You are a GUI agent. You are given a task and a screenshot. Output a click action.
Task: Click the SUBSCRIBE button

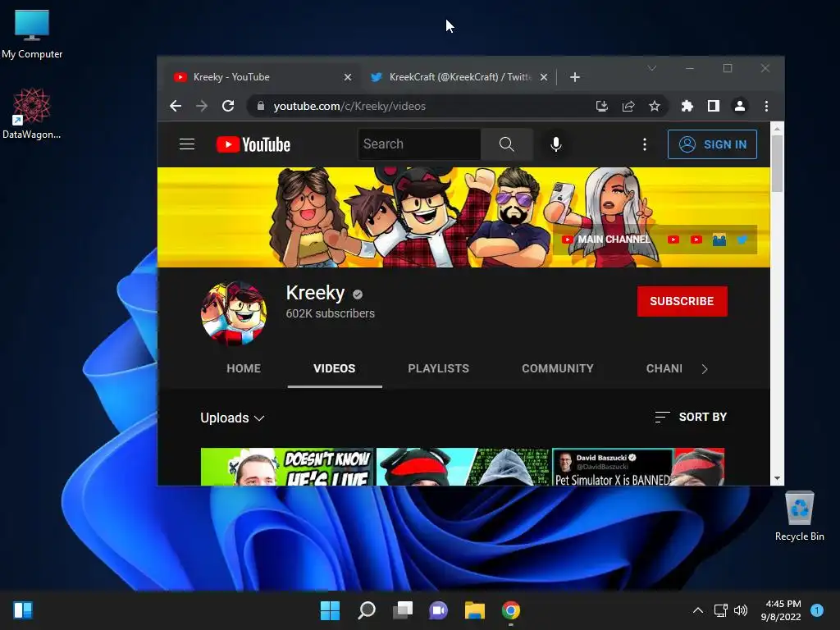(x=682, y=301)
